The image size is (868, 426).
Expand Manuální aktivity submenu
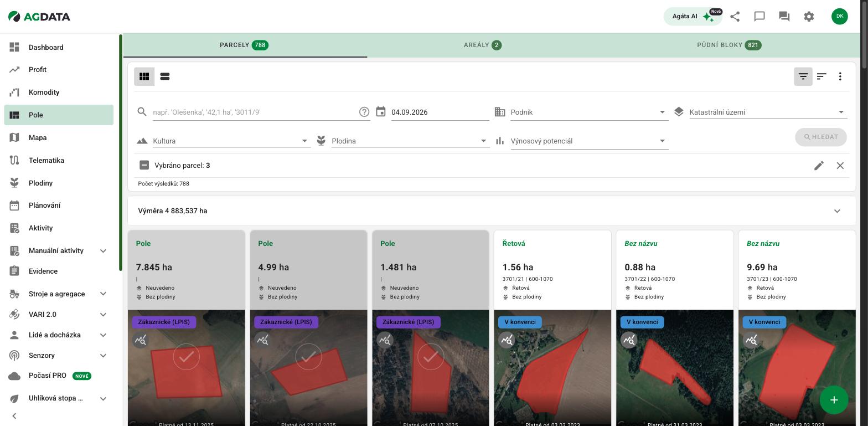(103, 251)
